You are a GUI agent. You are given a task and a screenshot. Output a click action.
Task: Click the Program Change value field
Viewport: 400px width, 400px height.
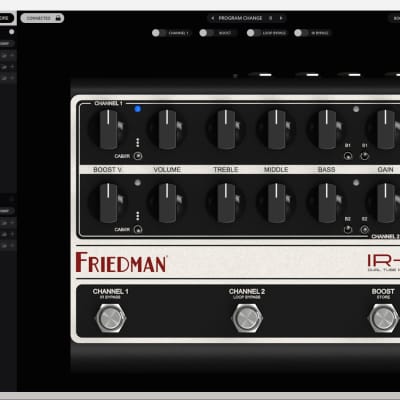pyautogui.click(x=270, y=18)
